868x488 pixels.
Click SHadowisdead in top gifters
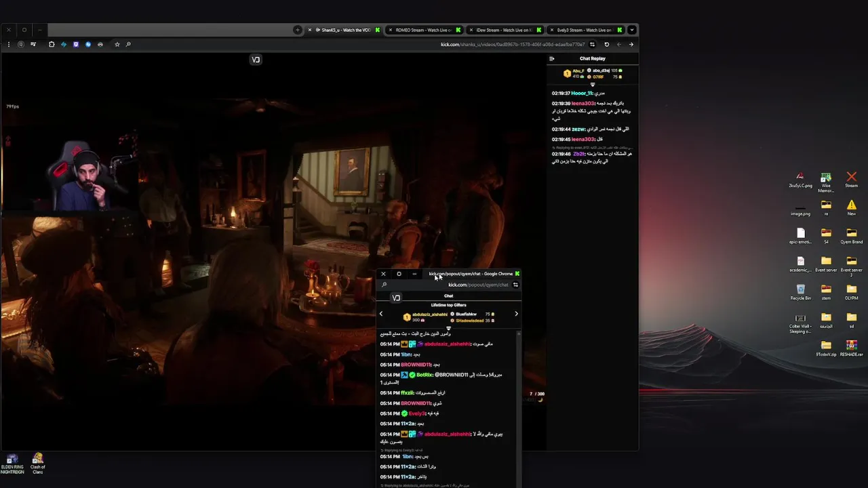tap(469, 321)
